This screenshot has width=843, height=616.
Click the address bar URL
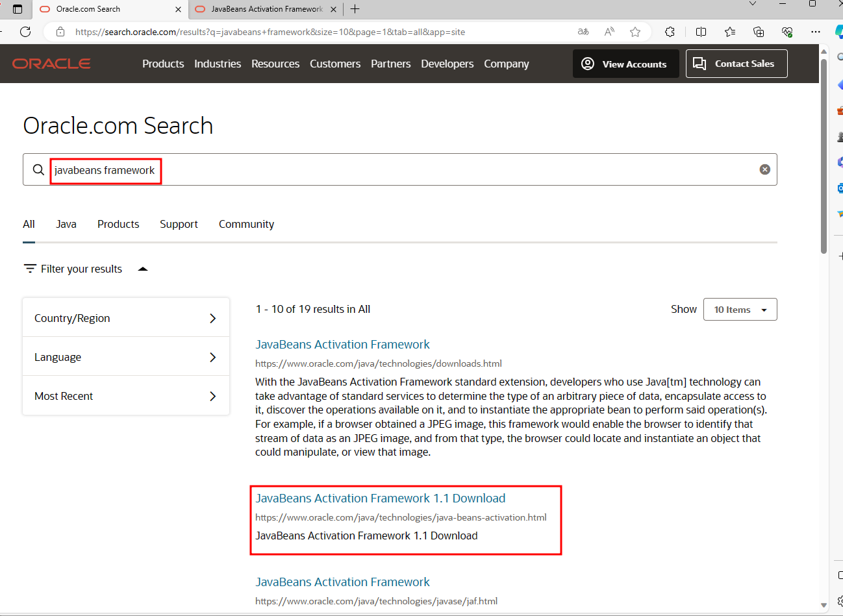[270, 32]
